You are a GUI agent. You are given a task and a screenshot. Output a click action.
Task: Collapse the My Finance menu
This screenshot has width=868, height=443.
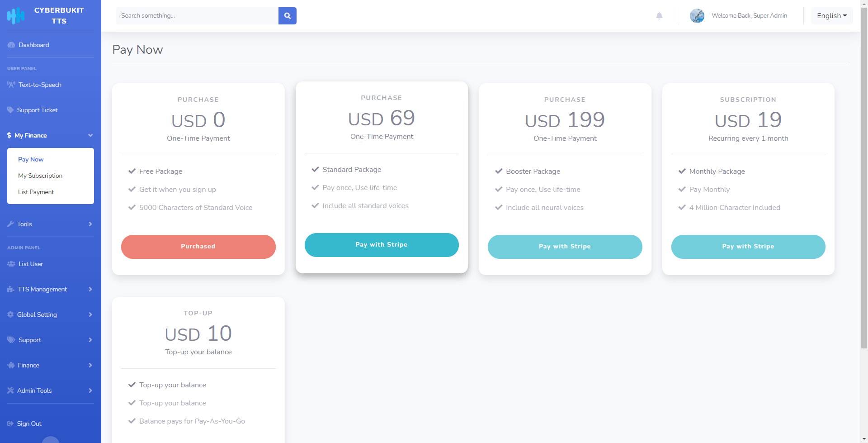click(90, 135)
